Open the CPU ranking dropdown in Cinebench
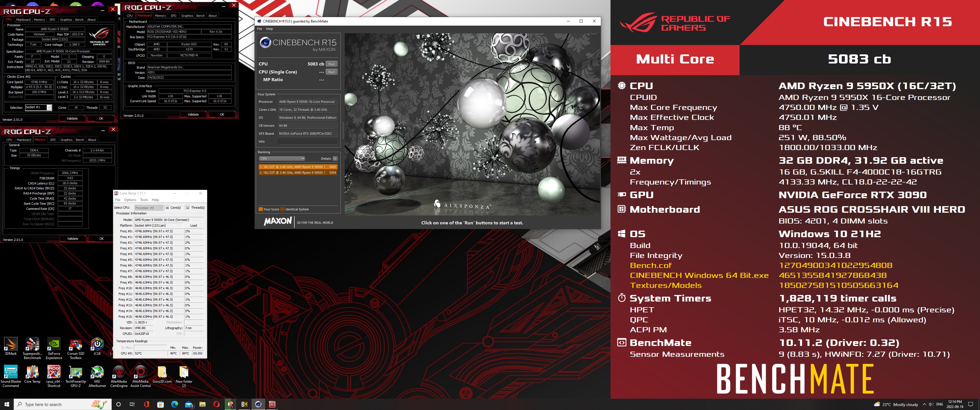Image resolution: width=980 pixels, height=410 pixels. click(282, 159)
